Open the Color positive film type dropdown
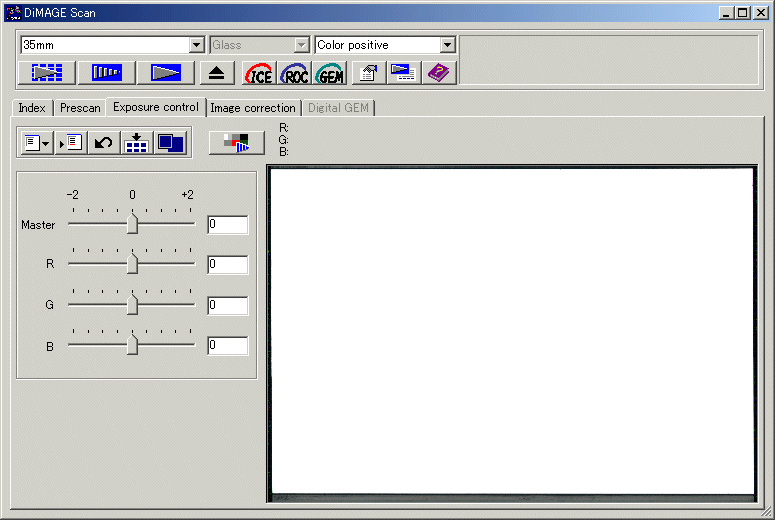 click(447, 45)
